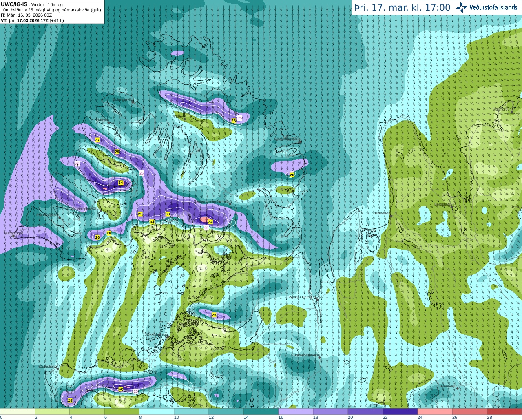522x420 pixels.
Task: Click the Bolungarvík station label
Action: pyautogui.click(x=123, y=99)
